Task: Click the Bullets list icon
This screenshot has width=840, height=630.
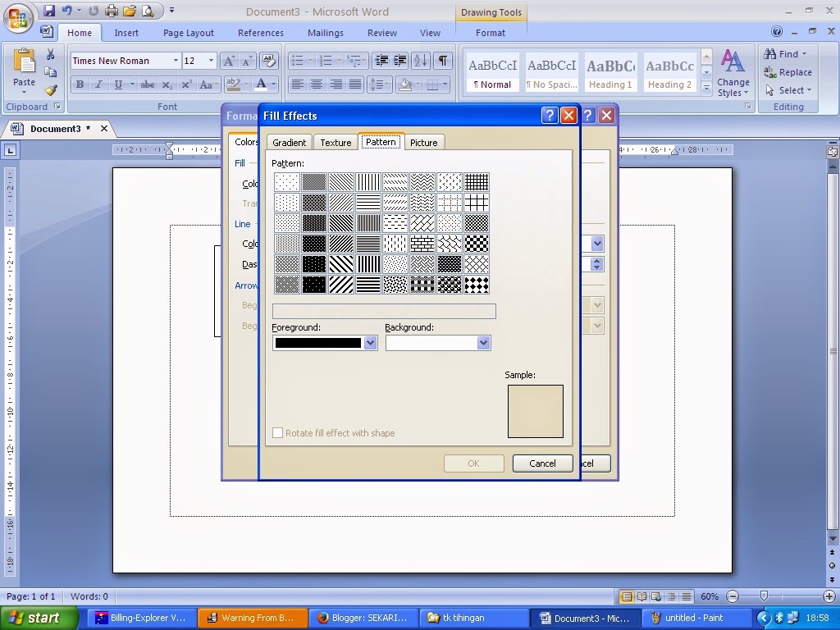Action: 297,61
